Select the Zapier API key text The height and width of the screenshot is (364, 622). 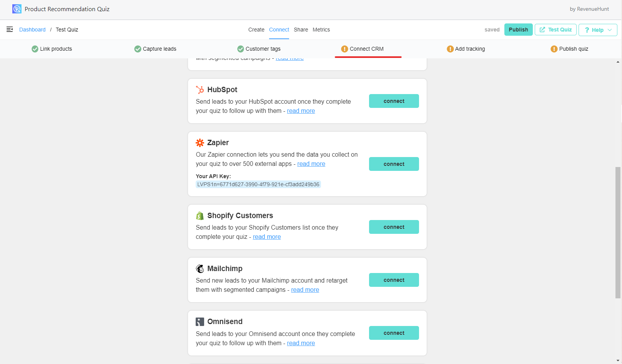[x=258, y=184]
